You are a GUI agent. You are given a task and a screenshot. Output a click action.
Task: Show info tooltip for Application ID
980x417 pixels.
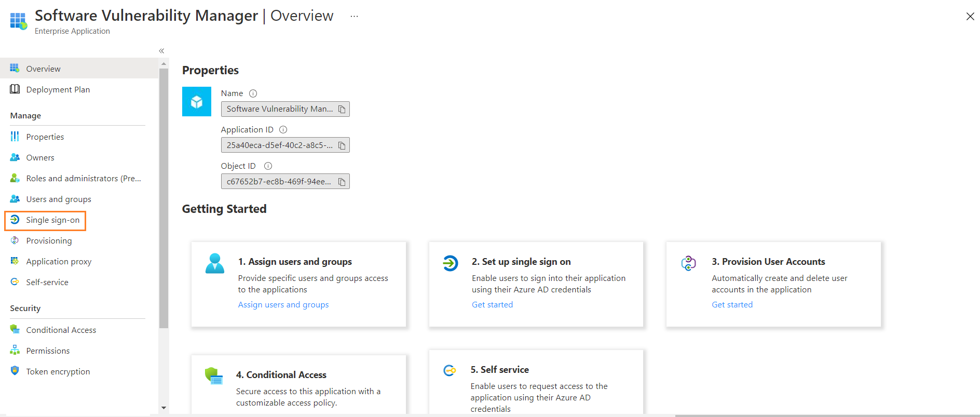[x=283, y=130]
